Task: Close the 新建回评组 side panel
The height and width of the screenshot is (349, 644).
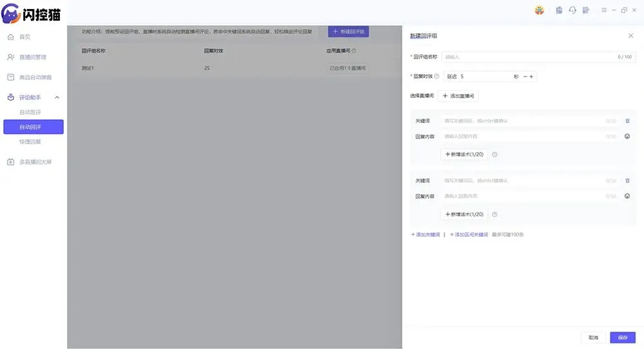Action: click(x=631, y=35)
